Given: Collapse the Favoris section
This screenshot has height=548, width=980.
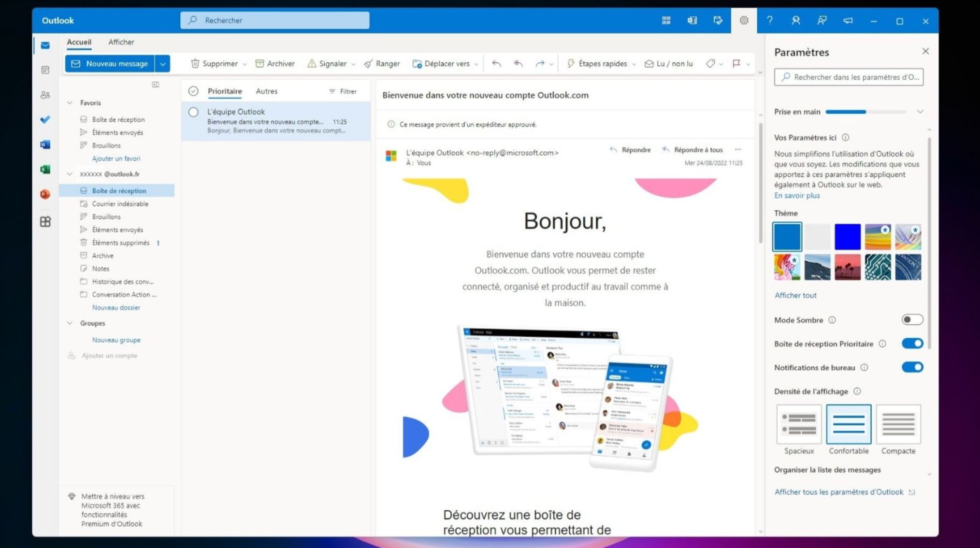Looking at the screenshot, I should 69,102.
